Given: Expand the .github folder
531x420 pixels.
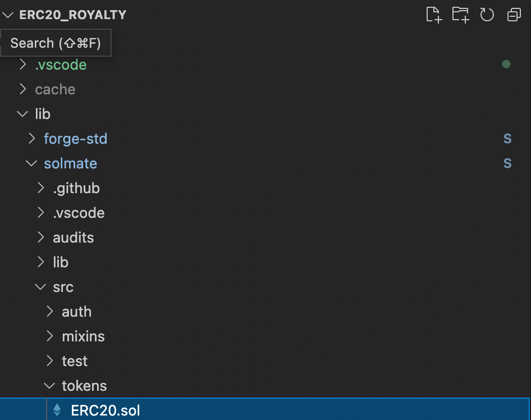Looking at the screenshot, I should pos(76,188).
